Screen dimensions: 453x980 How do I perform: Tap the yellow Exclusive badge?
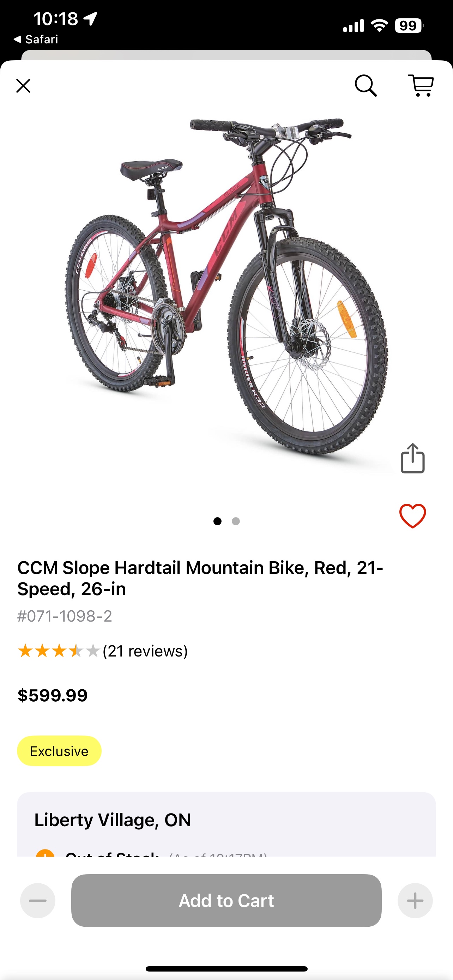coord(59,751)
